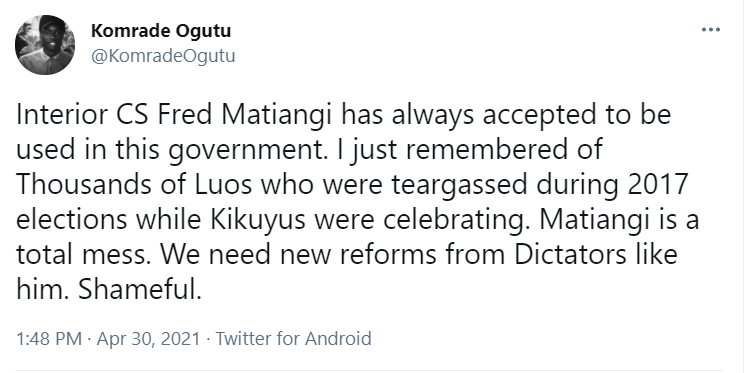
Task: Click the Apr 30, 2021 date
Action: (148, 339)
